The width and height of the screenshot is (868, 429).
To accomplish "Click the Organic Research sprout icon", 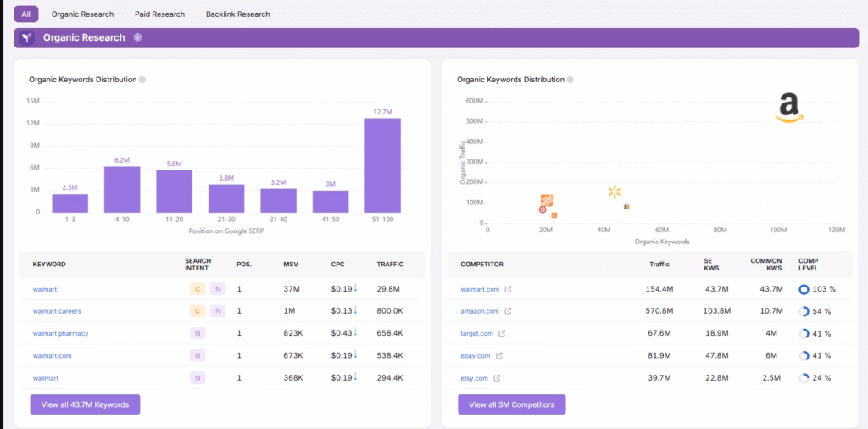I will 27,38.
